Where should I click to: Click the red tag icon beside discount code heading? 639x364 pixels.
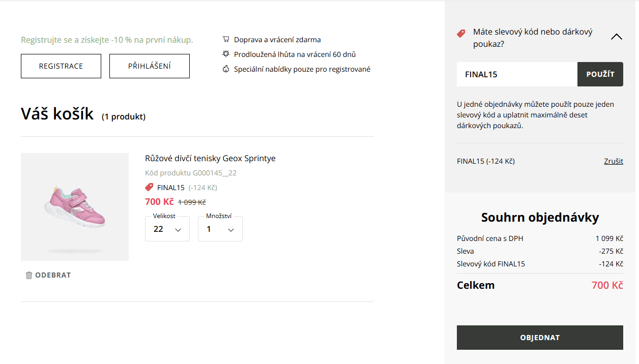point(461,34)
